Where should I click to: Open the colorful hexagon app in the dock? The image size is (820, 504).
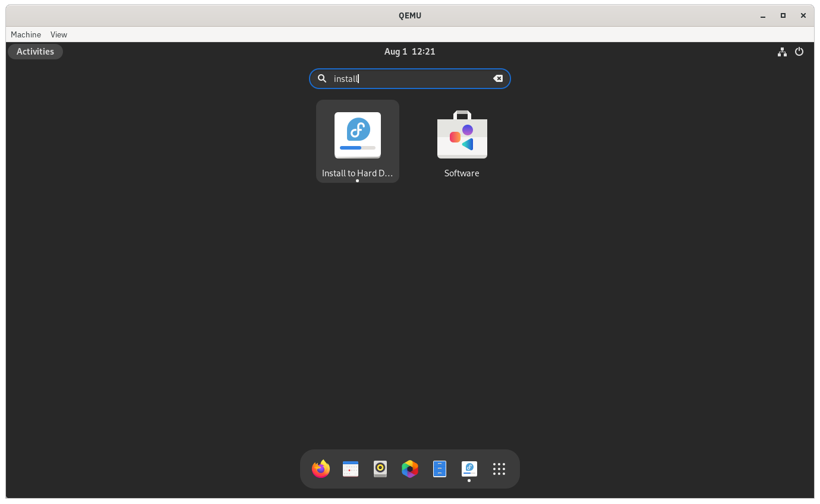pyautogui.click(x=410, y=469)
